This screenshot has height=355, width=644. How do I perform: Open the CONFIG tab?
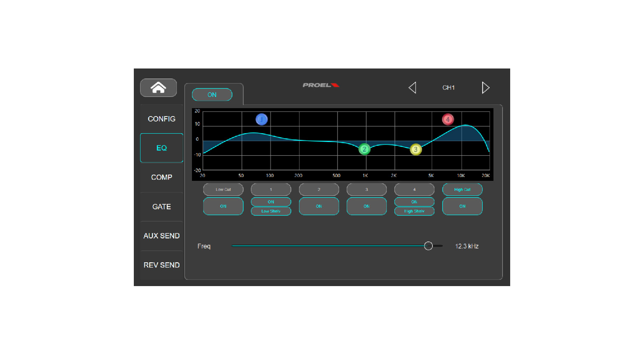click(x=161, y=119)
